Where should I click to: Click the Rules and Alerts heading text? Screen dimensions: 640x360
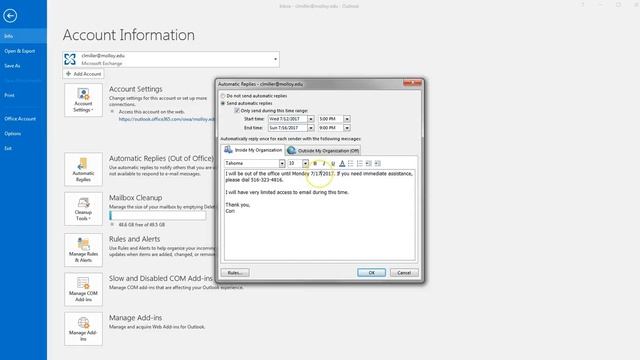(x=134, y=239)
